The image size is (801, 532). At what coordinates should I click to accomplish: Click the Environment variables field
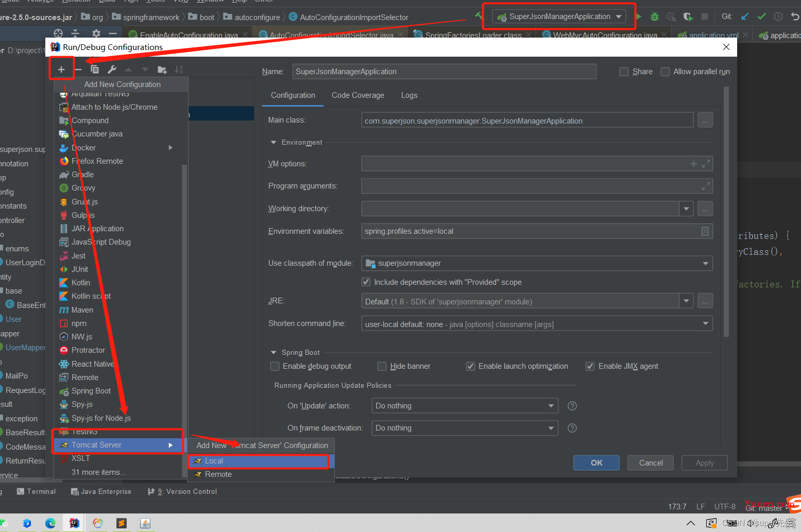pyautogui.click(x=537, y=231)
